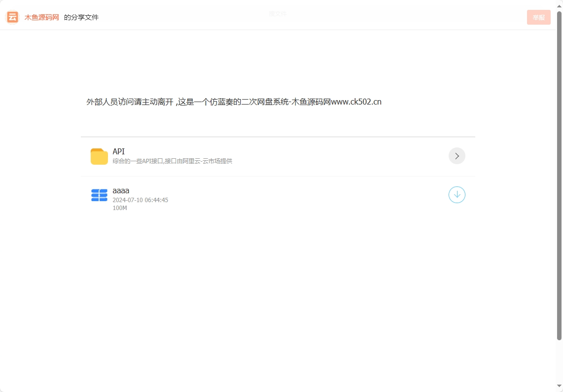The height and width of the screenshot is (392, 563).
Task: Click the API folder description text
Action: pos(173,161)
